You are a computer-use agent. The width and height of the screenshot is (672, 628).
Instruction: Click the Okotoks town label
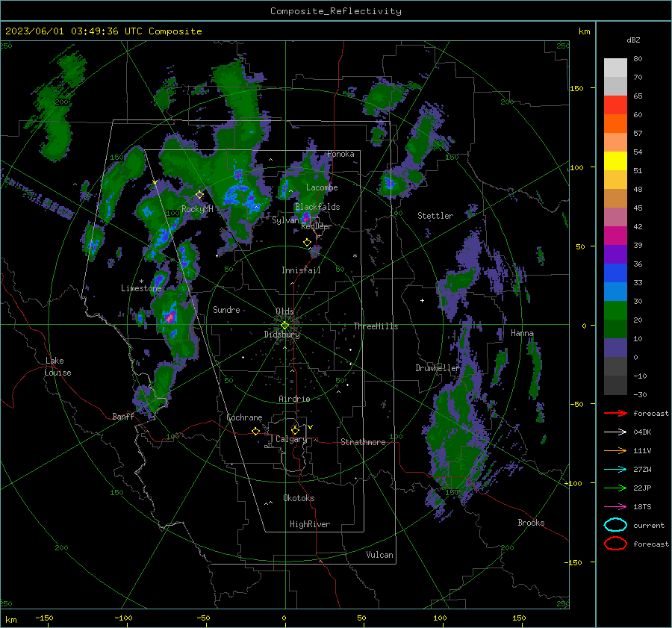pos(299,498)
